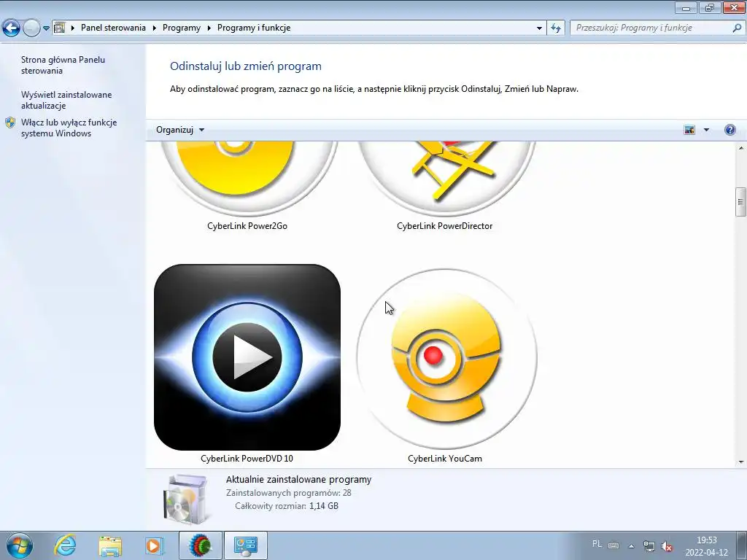Viewport: 747px width, 560px height.
Task: Select the CyberLink Power2Go disc icon
Action: point(248,179)
